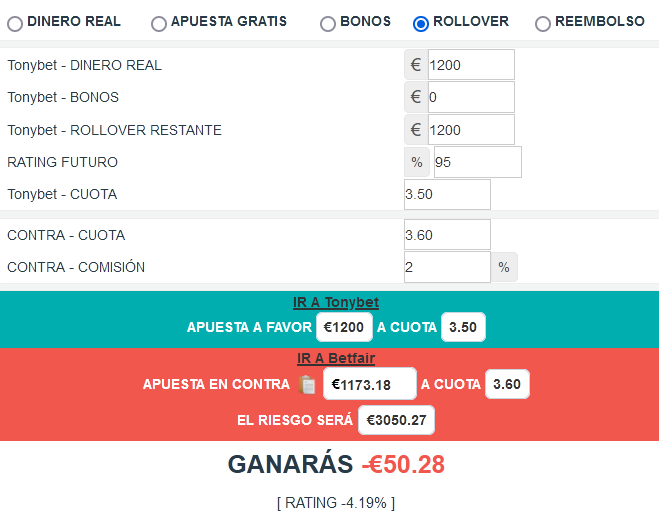Click the percent symbol beside CONTRA COMISIÓN

[x=504, y=267]
